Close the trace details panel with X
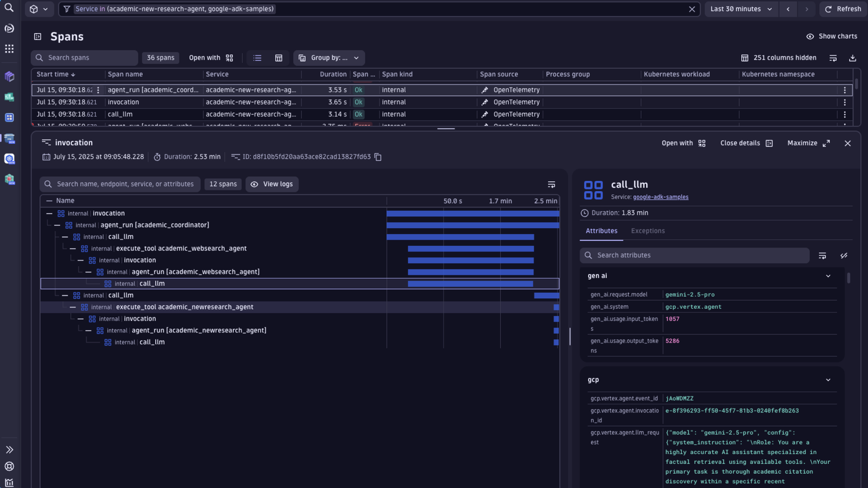Image resolution: width=868 pixels, height=488 pixels. [x=847, y=143]
